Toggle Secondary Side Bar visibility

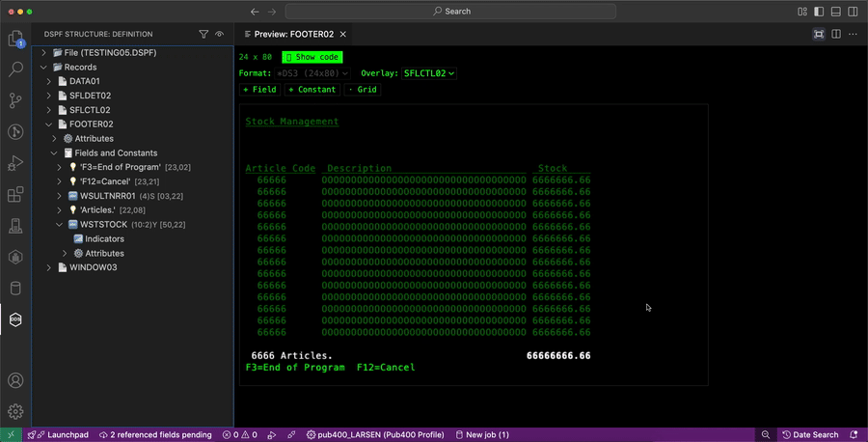(854, 11)
